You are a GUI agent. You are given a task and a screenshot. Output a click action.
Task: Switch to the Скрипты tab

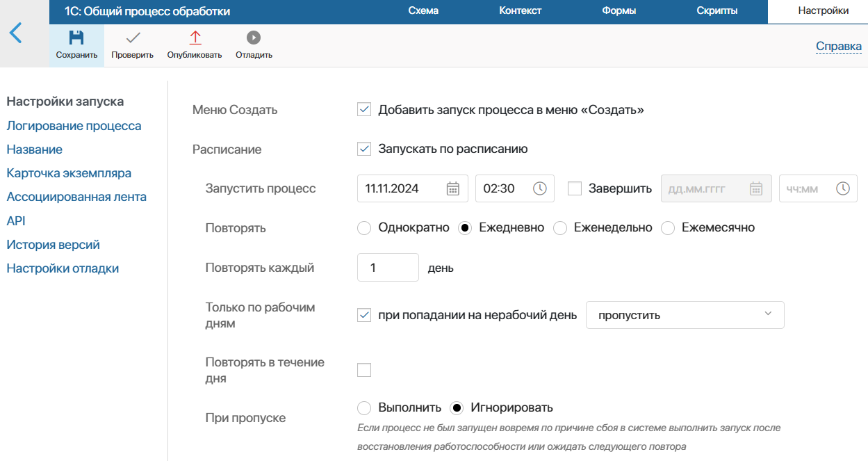tap(716, 11)
